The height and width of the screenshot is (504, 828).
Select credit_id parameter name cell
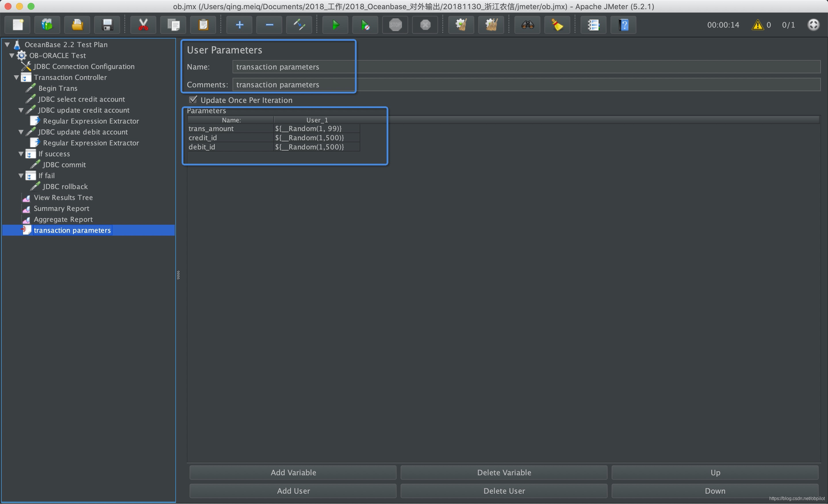coord(231,138)
